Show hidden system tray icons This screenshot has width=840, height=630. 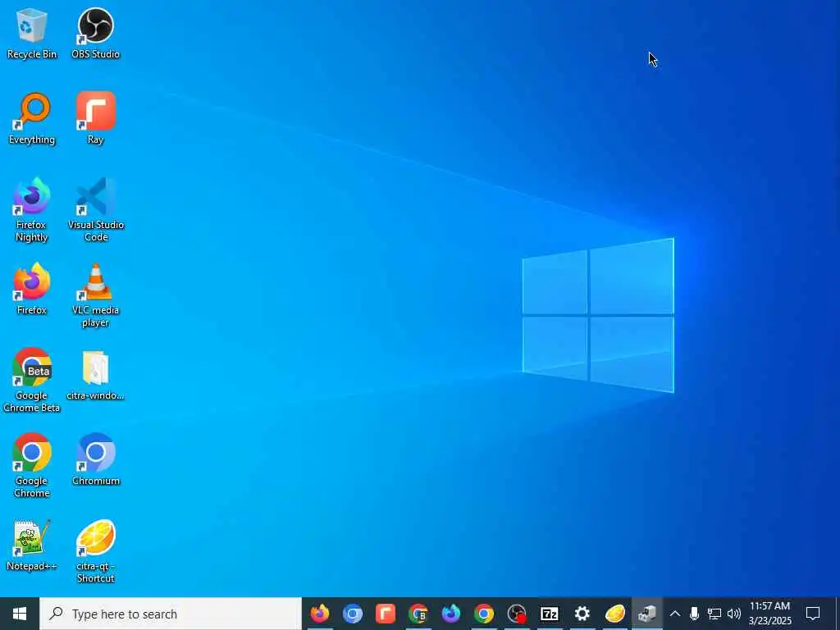(x=675, y=614)
